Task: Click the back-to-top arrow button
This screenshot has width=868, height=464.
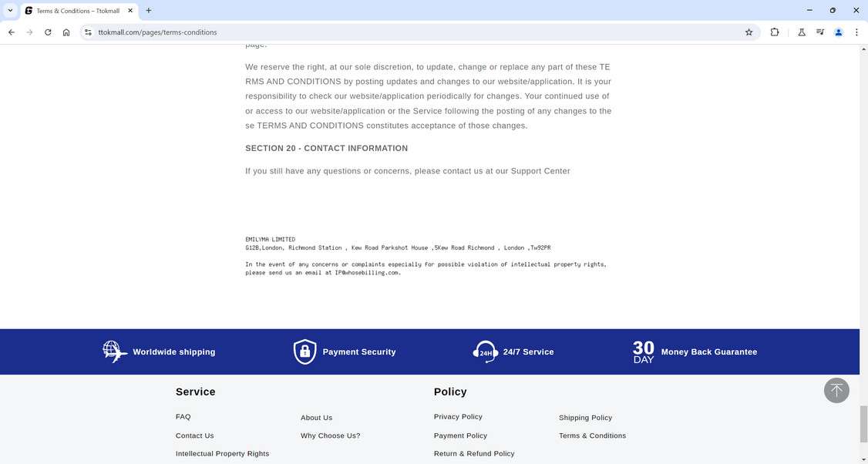Action: click(836, 390)
